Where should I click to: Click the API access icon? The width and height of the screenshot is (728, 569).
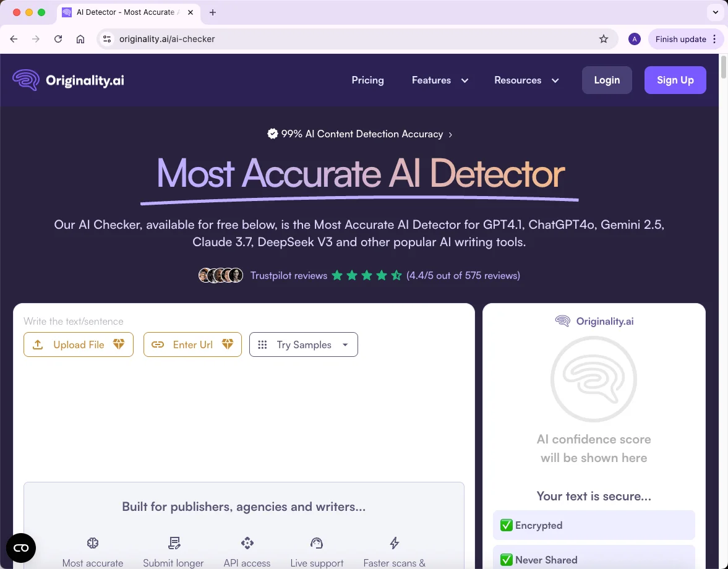247,542
